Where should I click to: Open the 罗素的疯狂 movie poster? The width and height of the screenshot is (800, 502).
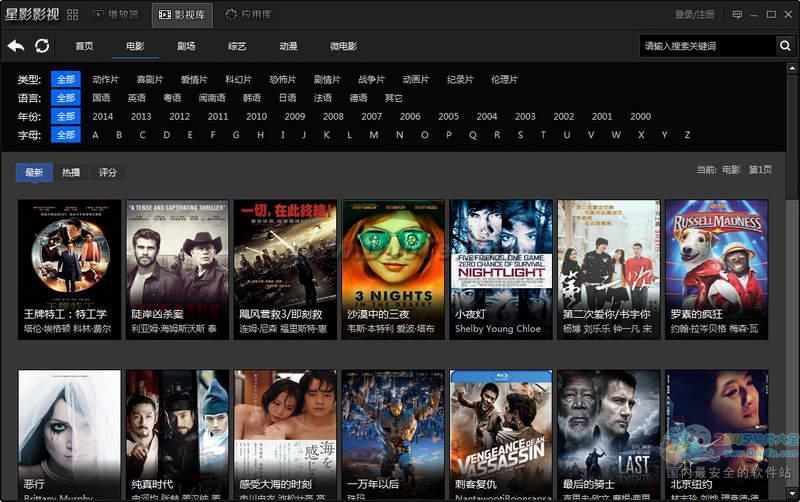click(x=717, y=269)
